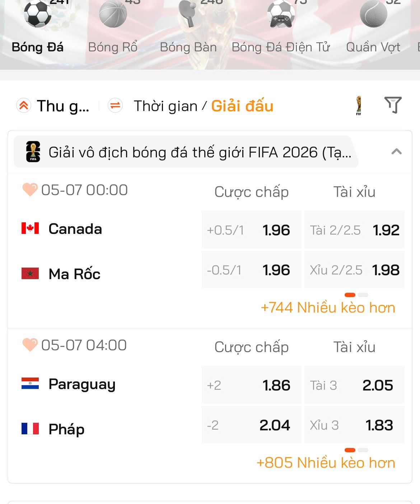Select the Quần Vợt tennis ball icon

pyautogui.click(x=373, y=14)
